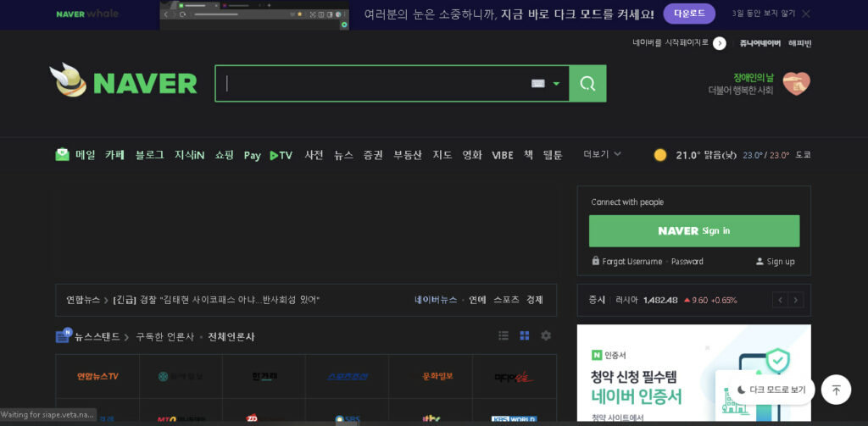
Task: Open the 카페 menu item
Action: click(x=115, y=155)
